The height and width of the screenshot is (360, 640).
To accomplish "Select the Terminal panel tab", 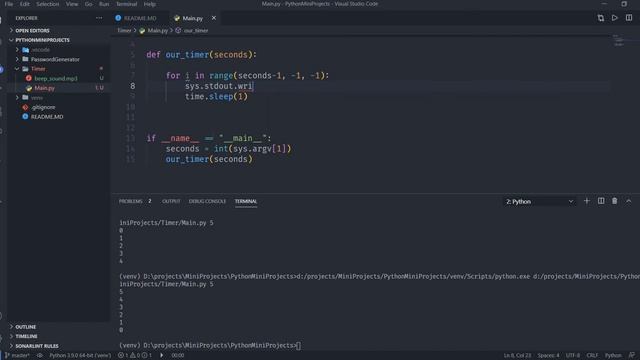I will [246, 201].
